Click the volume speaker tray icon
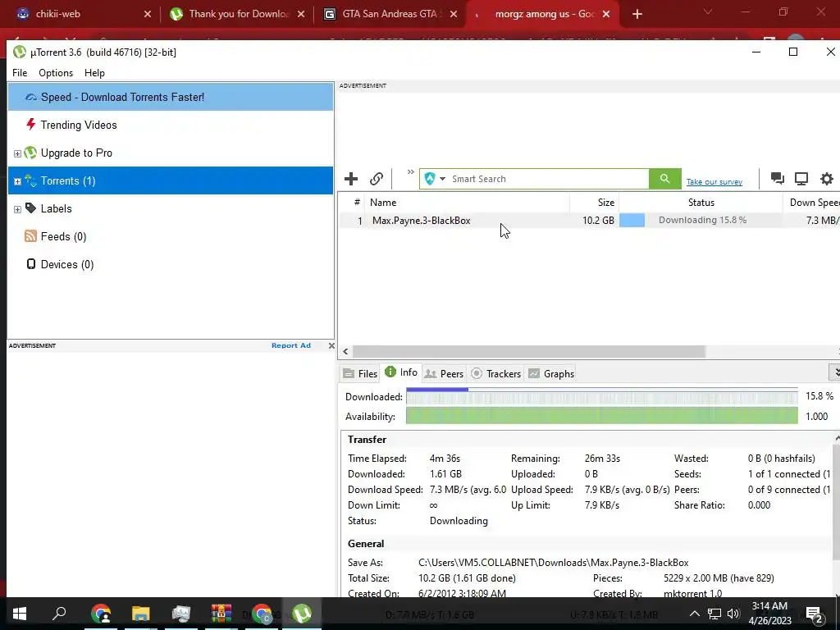 point(733,614)
